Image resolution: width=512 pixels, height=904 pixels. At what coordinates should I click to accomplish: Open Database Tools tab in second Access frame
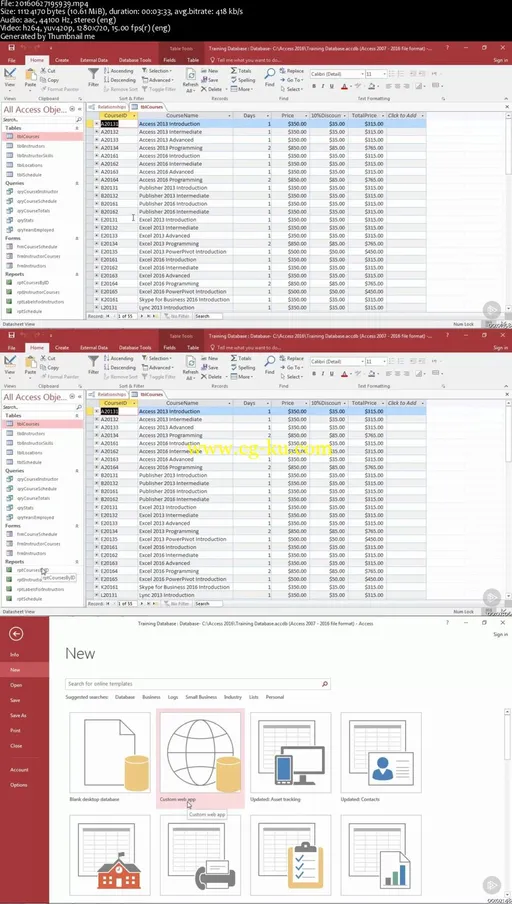tap(135, 348)
